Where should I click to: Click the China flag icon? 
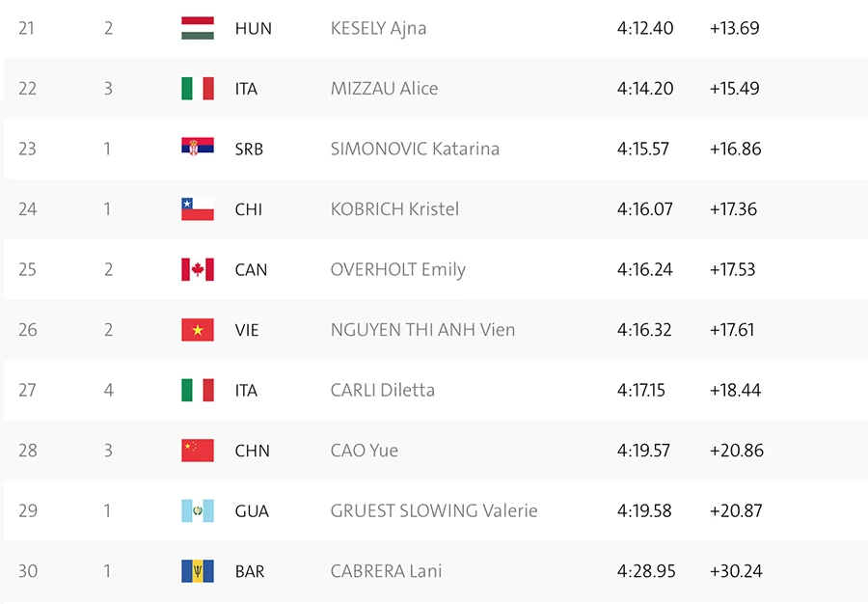point(198,451)
